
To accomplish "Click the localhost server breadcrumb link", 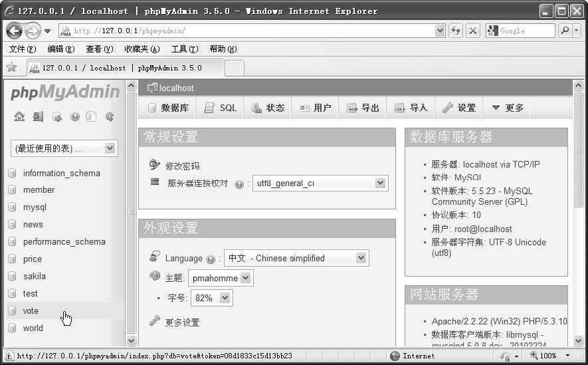I will point(176,88).
